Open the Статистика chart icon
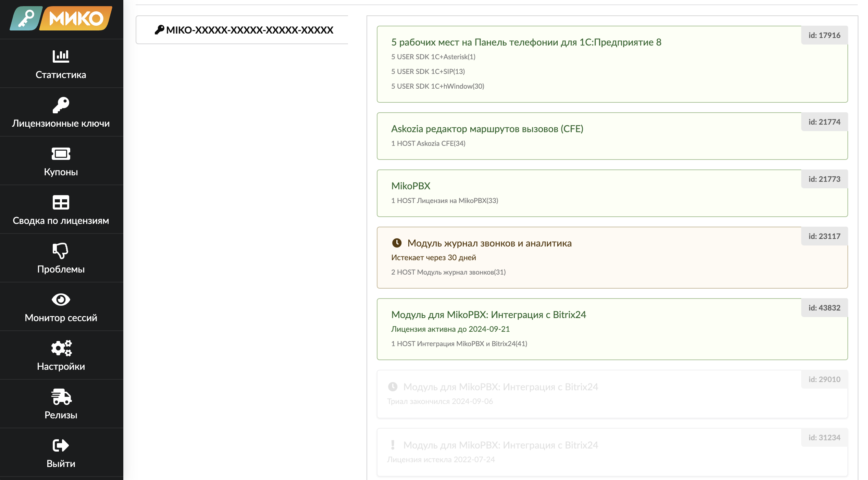This screenshot has width=868, height=480. pos(61,56)
